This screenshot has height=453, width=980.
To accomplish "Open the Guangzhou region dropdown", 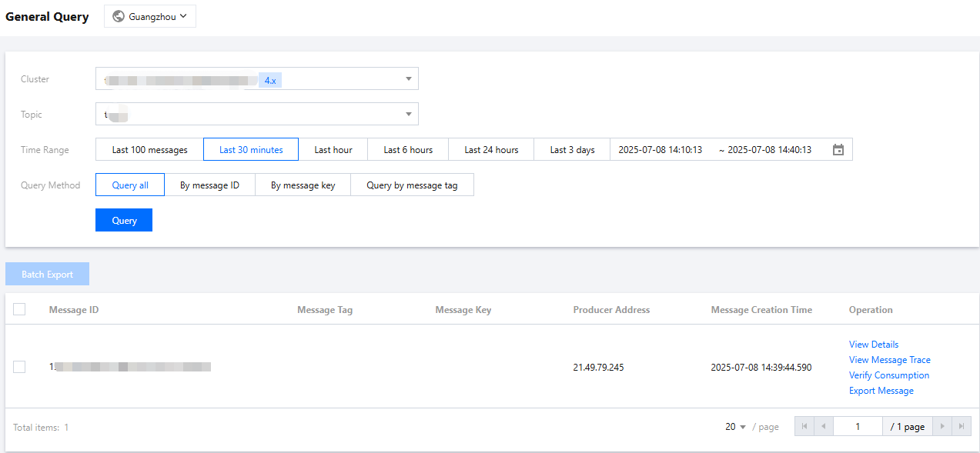I will point(150,16).
